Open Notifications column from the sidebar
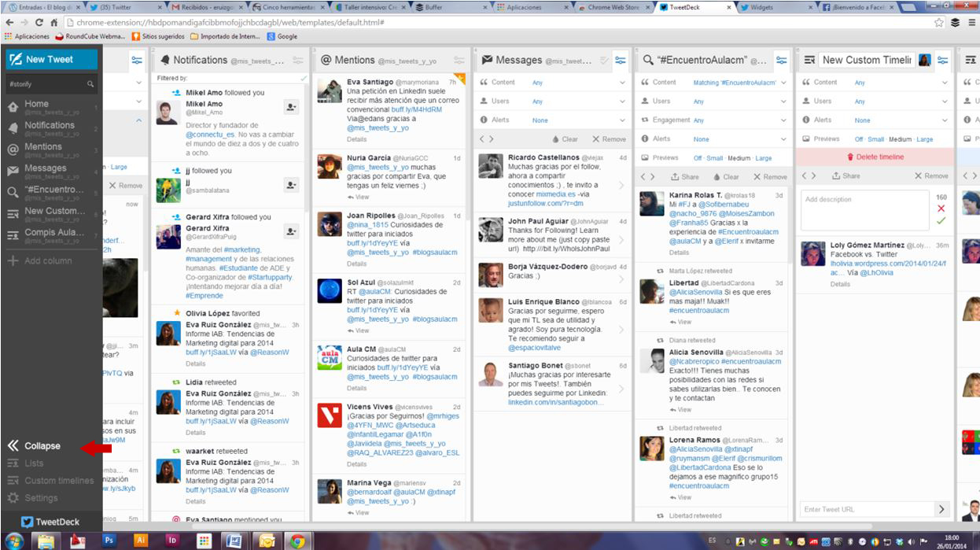Viewport: 980px width, 550px height. pos(49,125)
